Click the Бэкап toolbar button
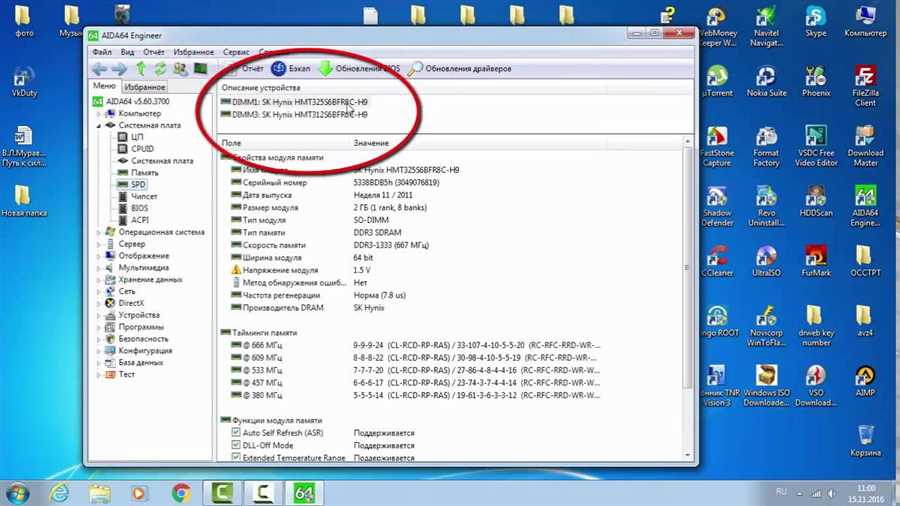 [x=290, y=69]
